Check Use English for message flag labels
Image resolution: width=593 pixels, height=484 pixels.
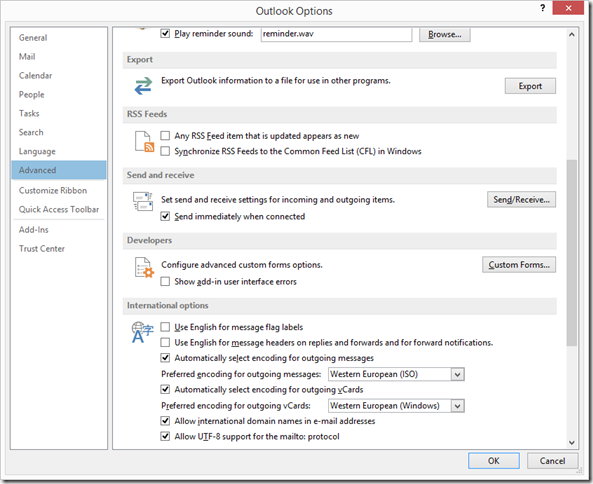pos(165,327)
